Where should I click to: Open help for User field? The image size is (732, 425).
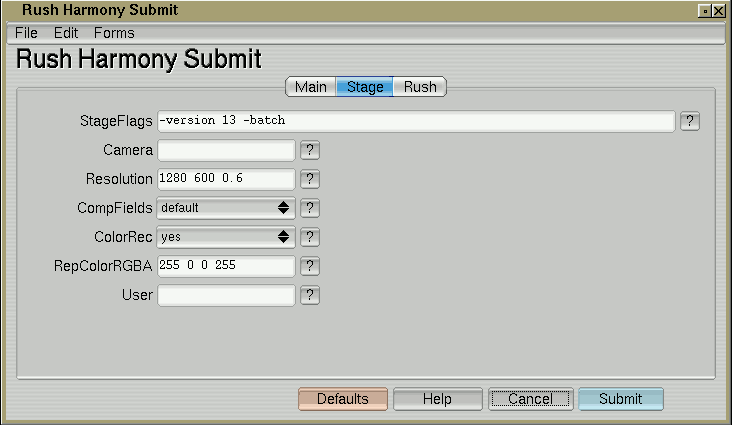click(x=310, y=295)
